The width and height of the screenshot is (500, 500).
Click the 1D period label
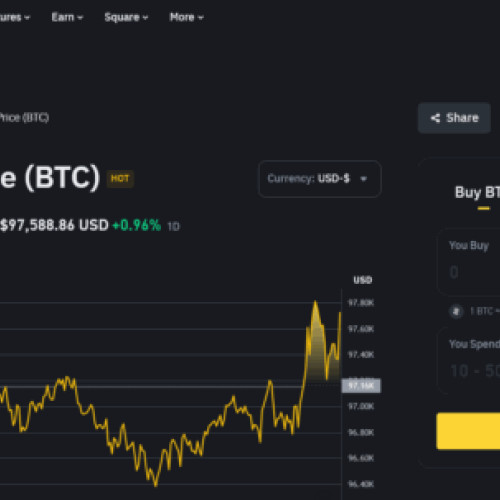173,227
